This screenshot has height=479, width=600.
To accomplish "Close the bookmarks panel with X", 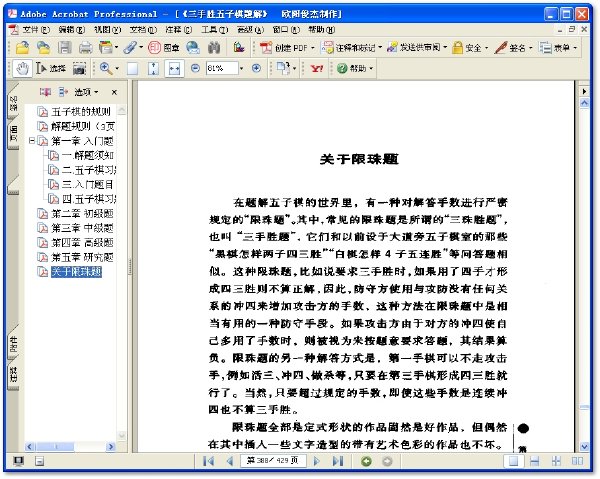I will [114, 92].
